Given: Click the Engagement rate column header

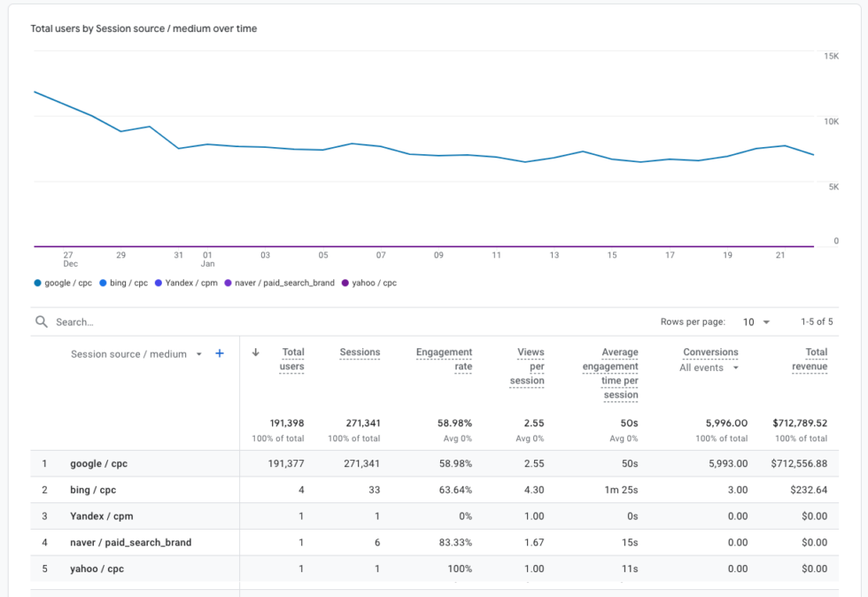Looking at the screenshot, I should pos(444,359).
